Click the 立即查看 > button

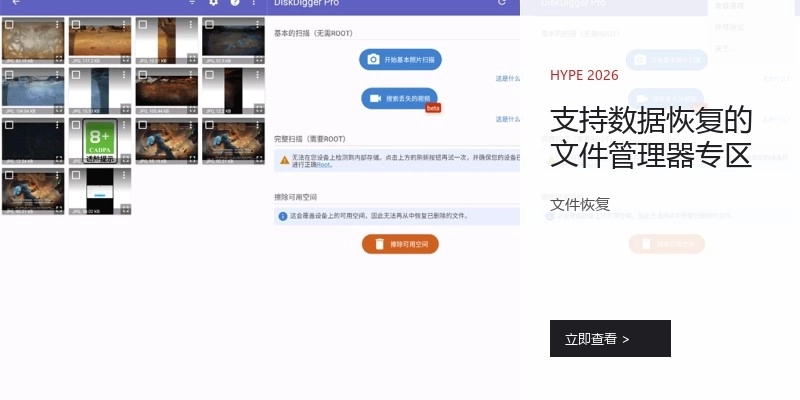tap(610, 338)
